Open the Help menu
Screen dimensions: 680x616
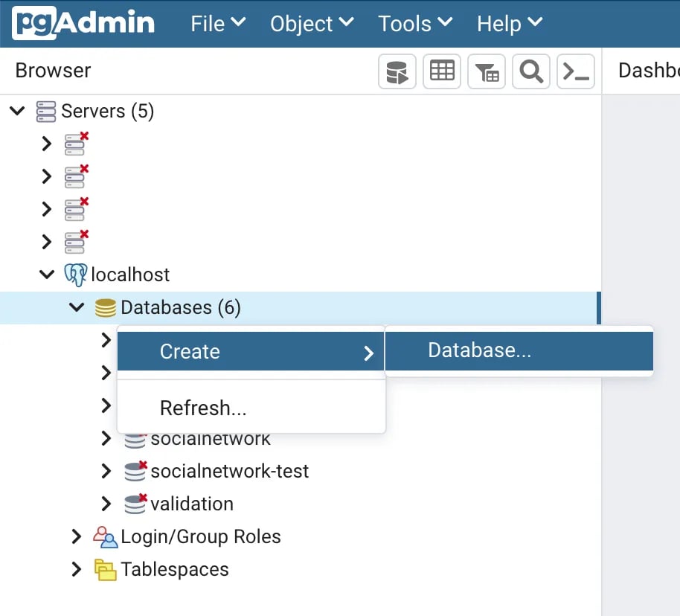(x=509, y=23)
